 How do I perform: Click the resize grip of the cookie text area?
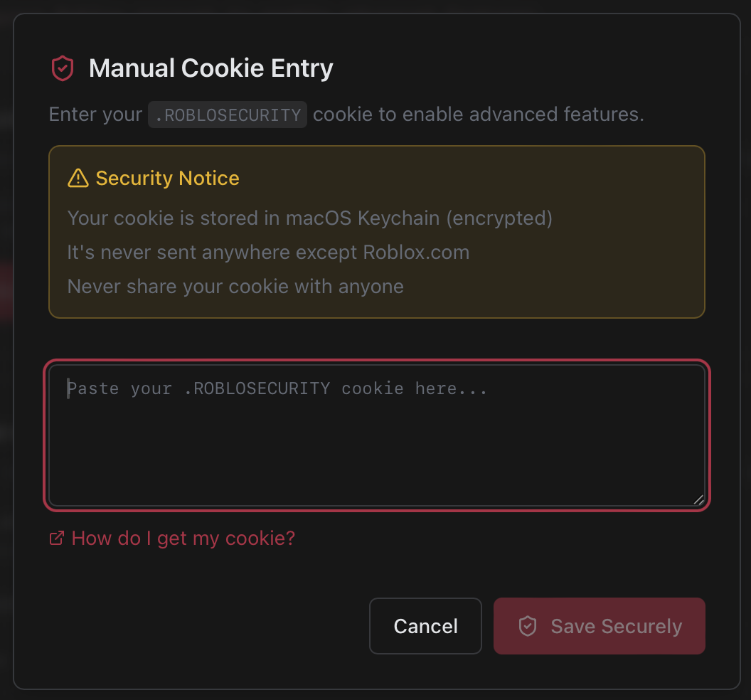pyautogui.click(x=698, y=499)
